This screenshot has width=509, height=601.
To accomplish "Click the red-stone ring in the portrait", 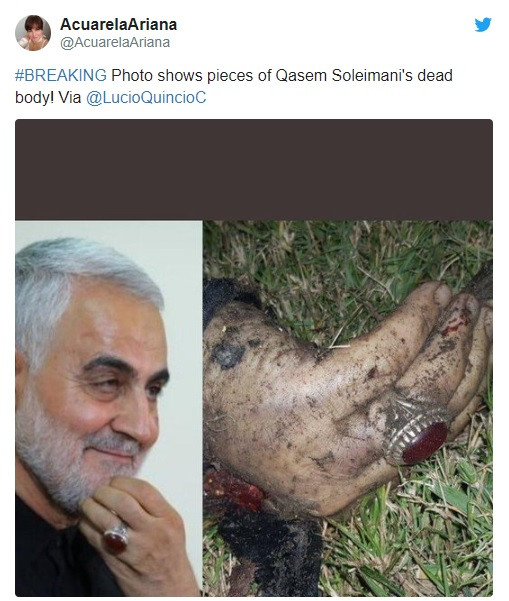I will tap(115, 539).
